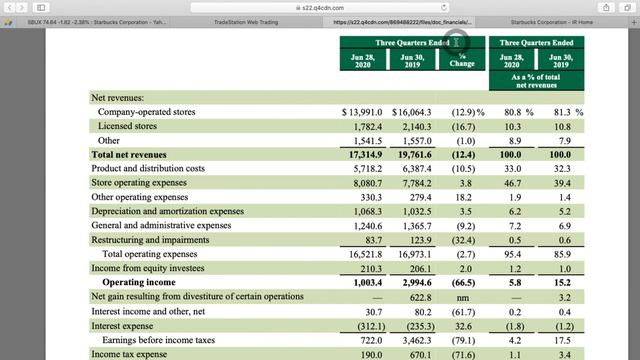Switch to the SBUX Yahoo Finance tab

(x=97, y=22)
